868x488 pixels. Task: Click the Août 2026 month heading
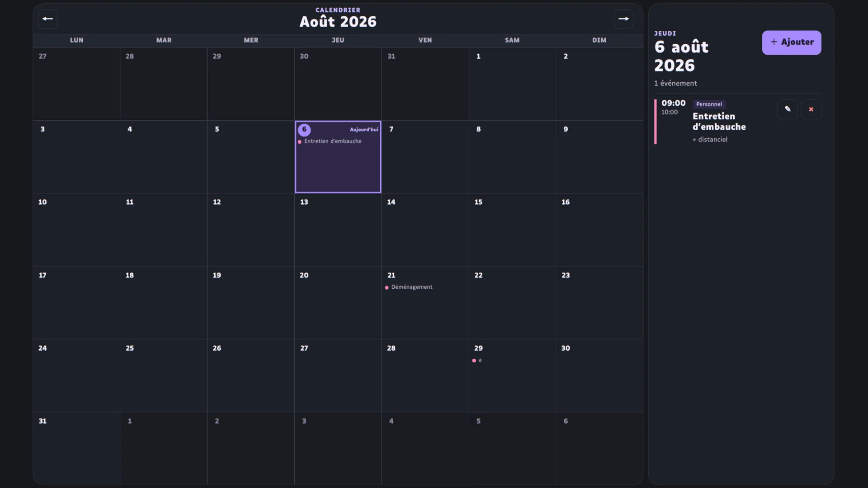pyautogui.click(x=338, y=22)
